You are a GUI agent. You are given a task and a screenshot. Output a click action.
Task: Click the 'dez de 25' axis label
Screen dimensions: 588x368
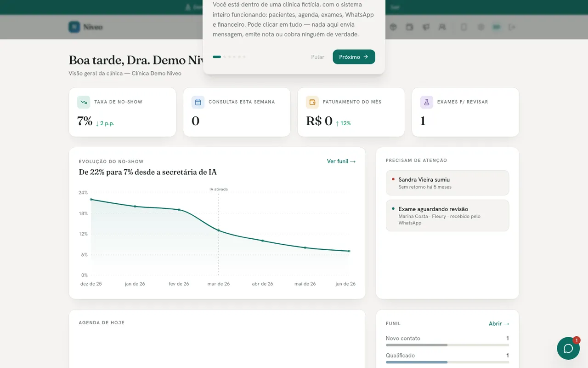(91, 284)
